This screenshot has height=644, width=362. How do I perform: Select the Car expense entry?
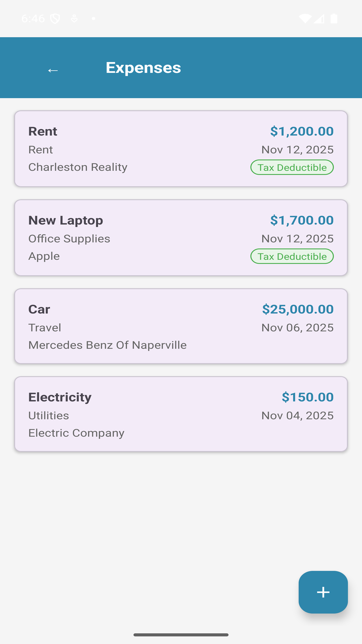tap(181, 326)
